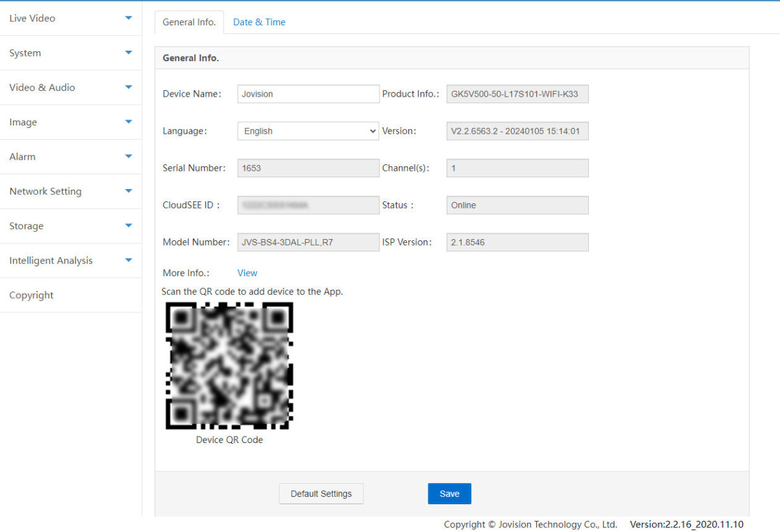Click the Device QR Code image
780x532 pixels.
229,366
